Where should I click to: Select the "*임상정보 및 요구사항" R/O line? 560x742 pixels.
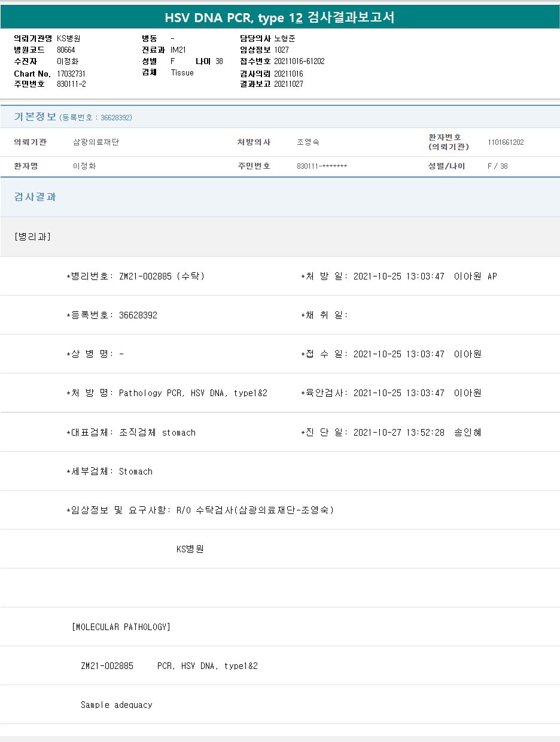click(x=200, y=510)
